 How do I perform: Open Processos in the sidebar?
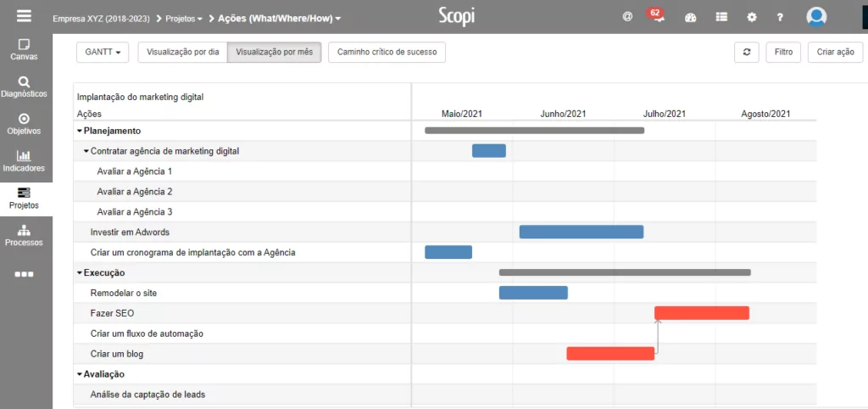(x=24, y=235)
